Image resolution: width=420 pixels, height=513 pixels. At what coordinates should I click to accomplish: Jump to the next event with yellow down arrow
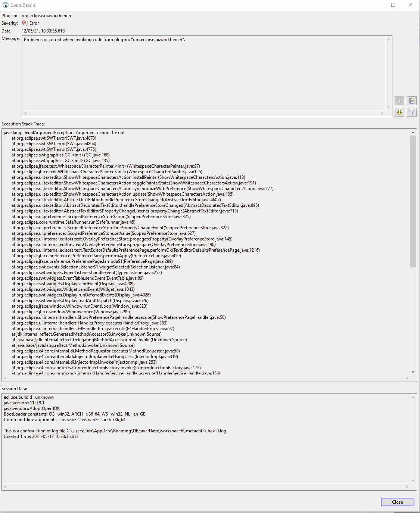(x=399, y=112)
